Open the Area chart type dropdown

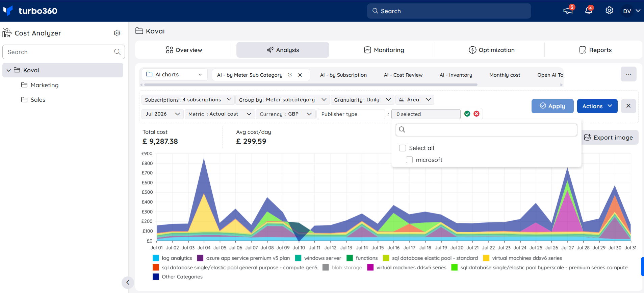coord(415,100)
